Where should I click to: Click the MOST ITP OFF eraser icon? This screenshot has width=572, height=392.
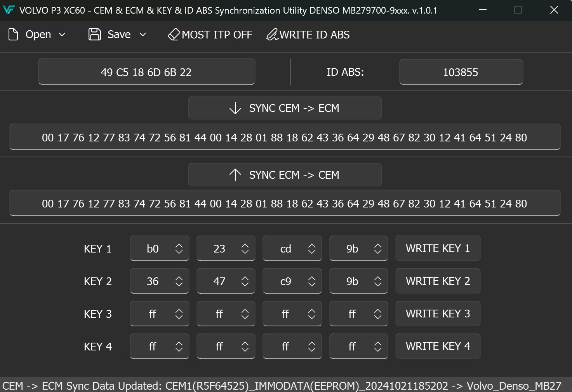point(174,35)
